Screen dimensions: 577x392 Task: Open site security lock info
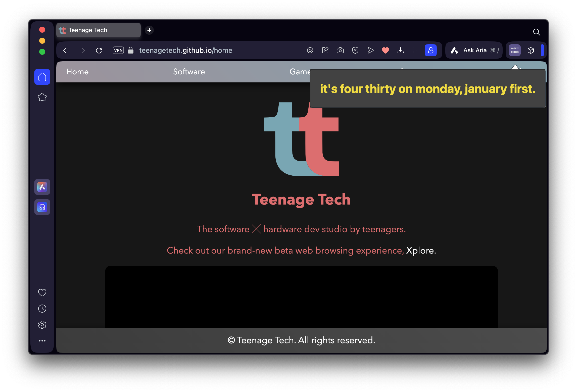(x=131, y=50)
